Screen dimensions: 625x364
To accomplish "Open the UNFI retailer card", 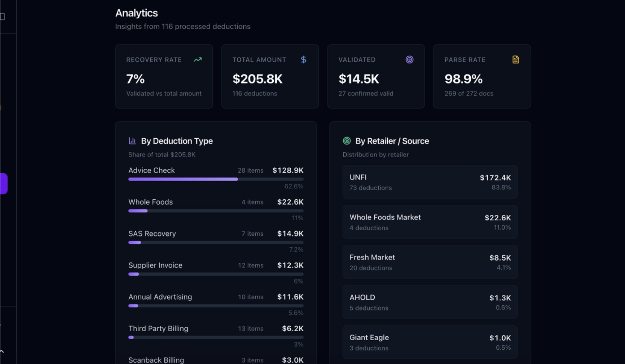I will [x=430, y=182].
